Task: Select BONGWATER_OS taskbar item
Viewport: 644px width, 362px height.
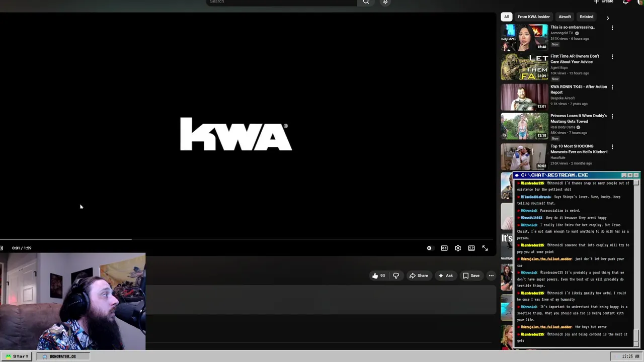Action: (62, 356)
